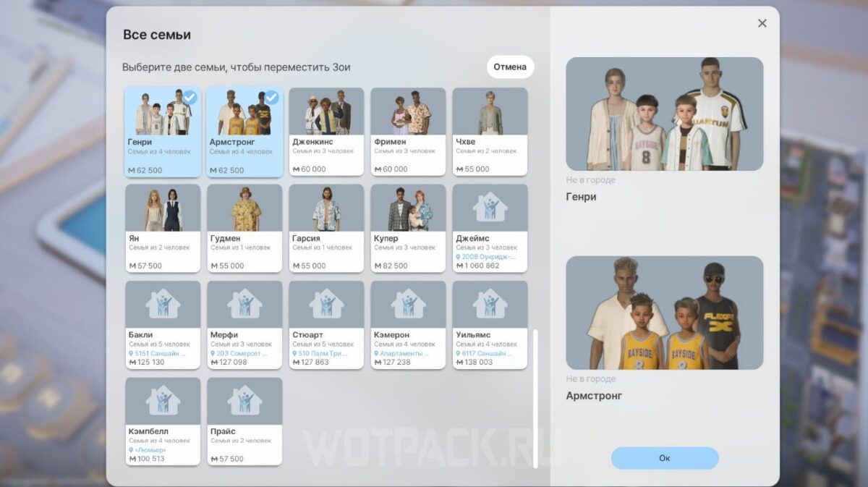Pick the Фримен family thumbnail
Screen dimensions: 868x487
pyautogui.click(x=408, y=111)
